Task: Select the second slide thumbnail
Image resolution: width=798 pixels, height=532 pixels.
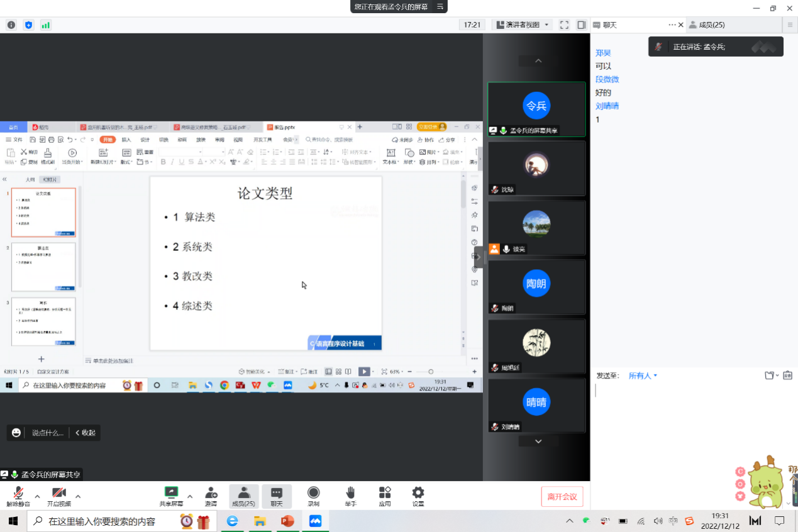Action: coord(43,267)
